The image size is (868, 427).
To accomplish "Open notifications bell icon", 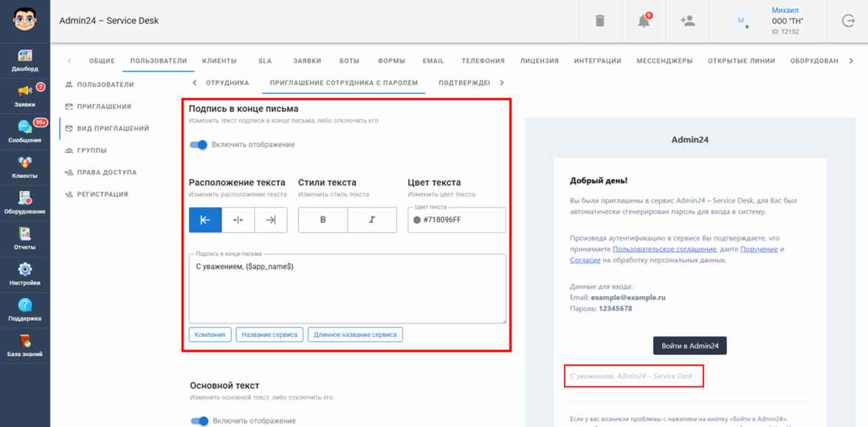I will click(x=644, y=21).
